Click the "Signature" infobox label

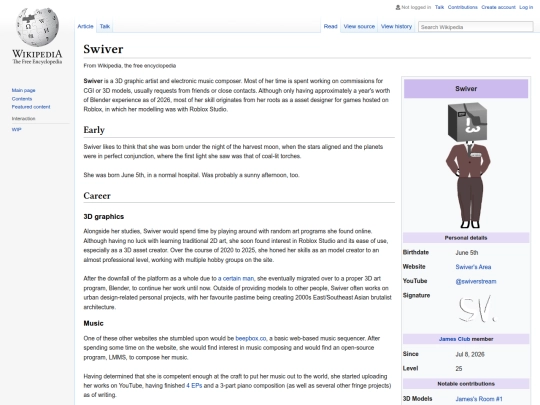(416, 295)
